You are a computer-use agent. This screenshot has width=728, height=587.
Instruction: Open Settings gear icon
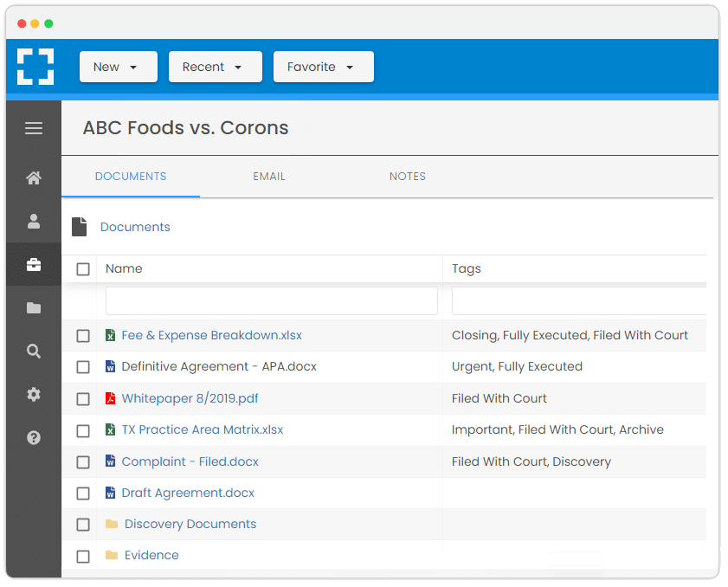coord(34,394)
